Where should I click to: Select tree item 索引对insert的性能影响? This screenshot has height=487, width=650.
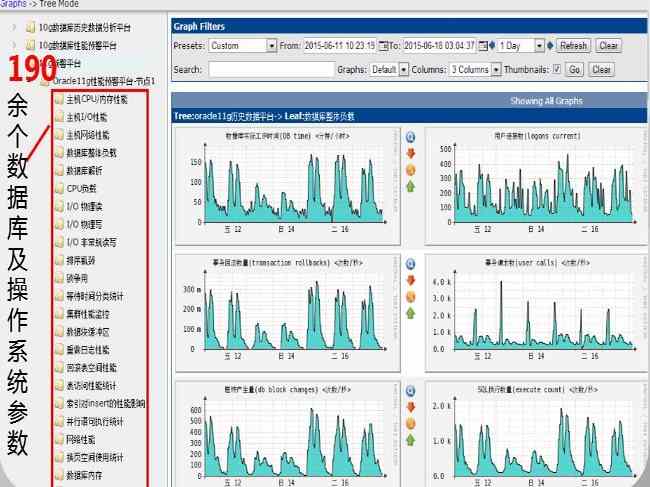106,403
